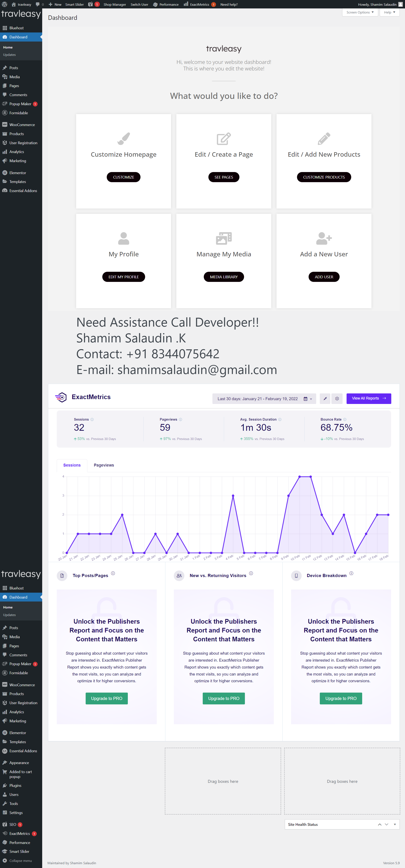Click info icon next to Bounce Rate
The height and width of the screenshot is (868, 405).
(x=345, y=420)
